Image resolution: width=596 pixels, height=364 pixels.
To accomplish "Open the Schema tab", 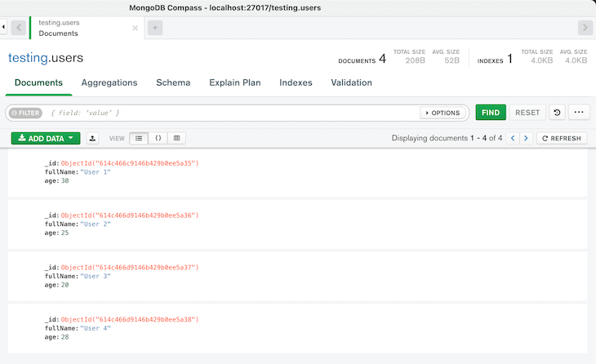I will (x=173, y=82).
